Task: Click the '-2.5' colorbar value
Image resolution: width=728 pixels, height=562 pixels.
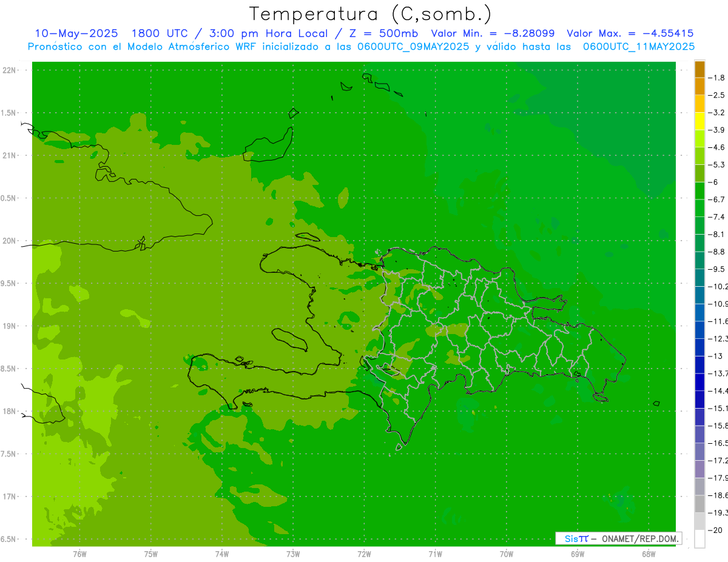Action: tap(718, 95)
